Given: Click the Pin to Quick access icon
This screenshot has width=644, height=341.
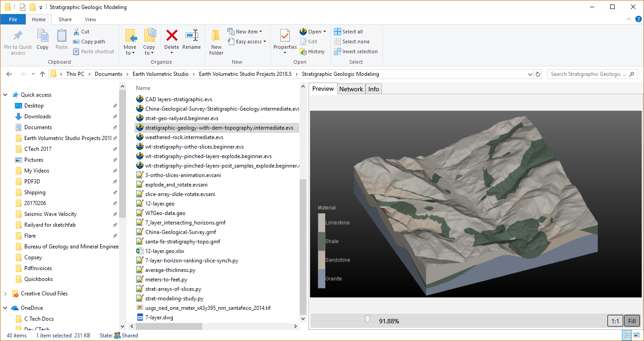Looking at the screenshot, I should click(18, 36).
